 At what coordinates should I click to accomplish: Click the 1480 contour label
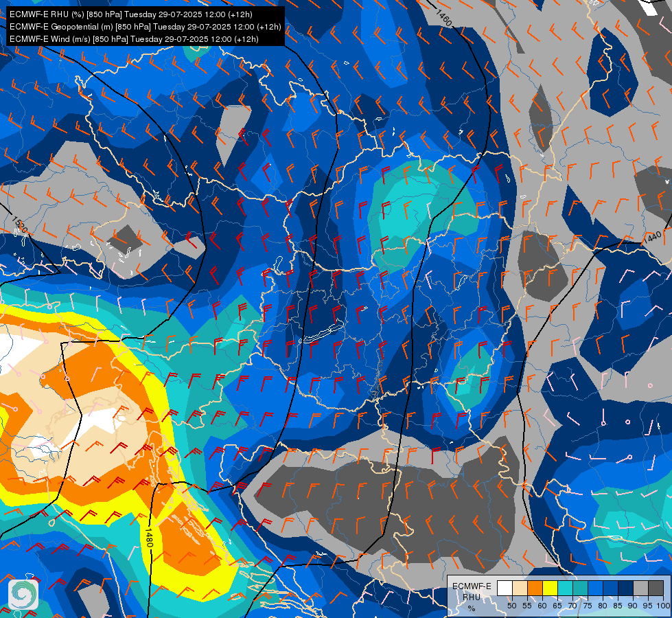click(x=149, y=538)
